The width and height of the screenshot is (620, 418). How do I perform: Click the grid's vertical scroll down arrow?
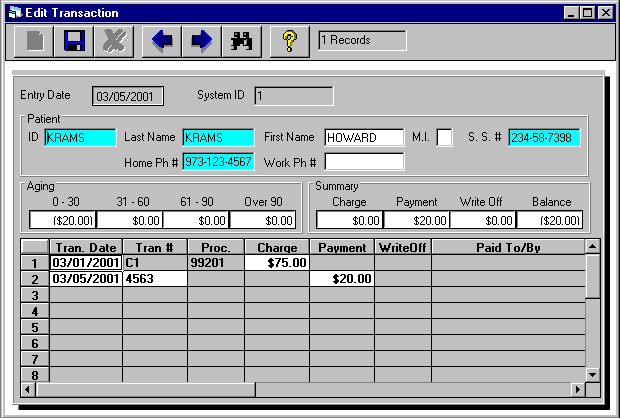tap(592, 374)
